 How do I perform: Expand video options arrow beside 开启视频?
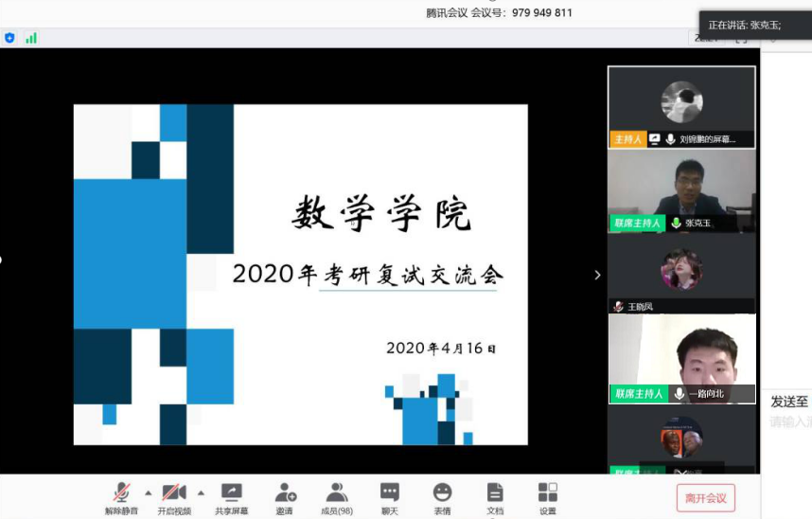201,492
